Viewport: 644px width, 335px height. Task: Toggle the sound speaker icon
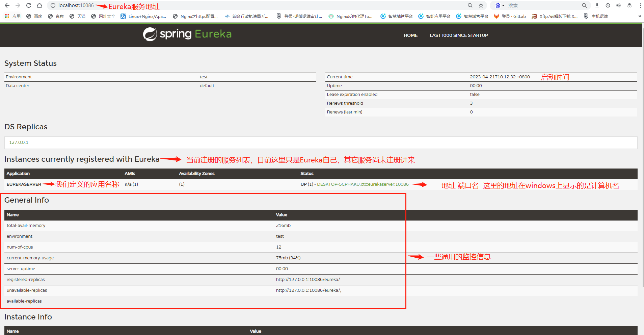619,5
